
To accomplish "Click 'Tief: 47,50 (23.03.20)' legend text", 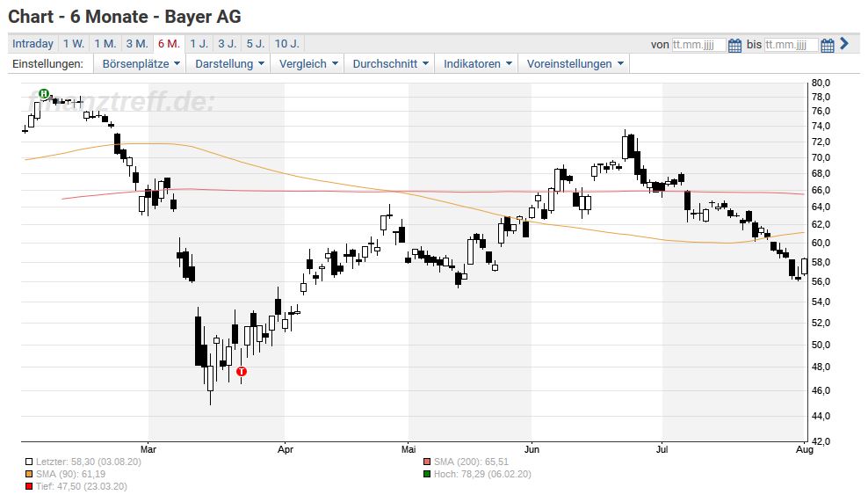I will point(82,486).
